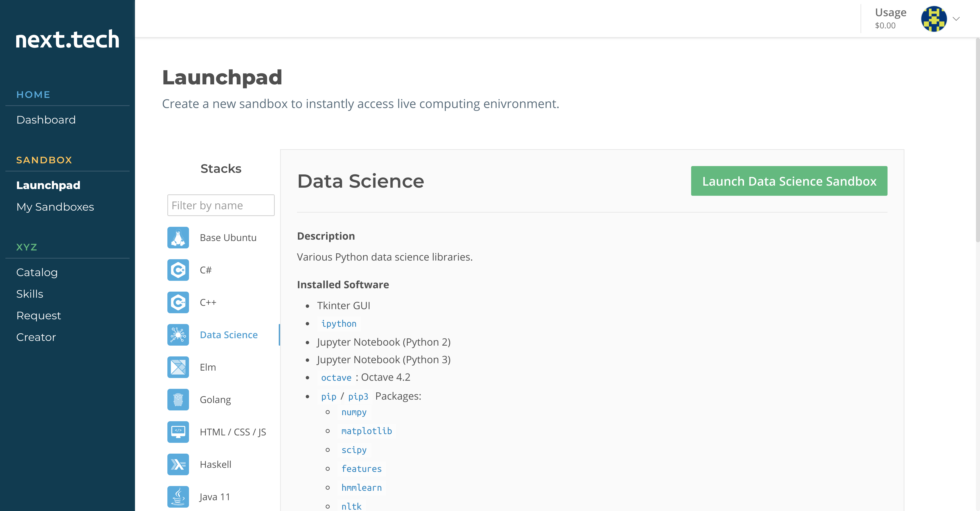Viewport: 980px width, 511px height.
Task: Select the Elm stack label
Action: [208, 367]
